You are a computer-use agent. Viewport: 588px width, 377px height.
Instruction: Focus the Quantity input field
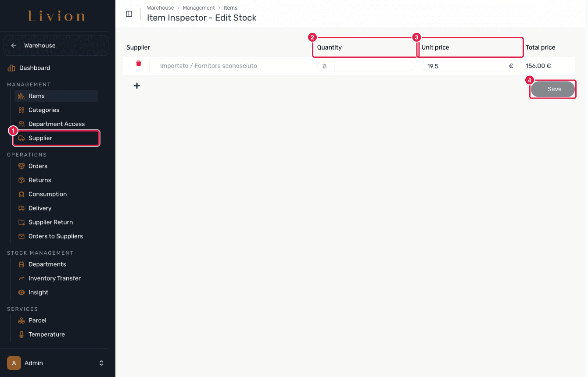[366, 66]
